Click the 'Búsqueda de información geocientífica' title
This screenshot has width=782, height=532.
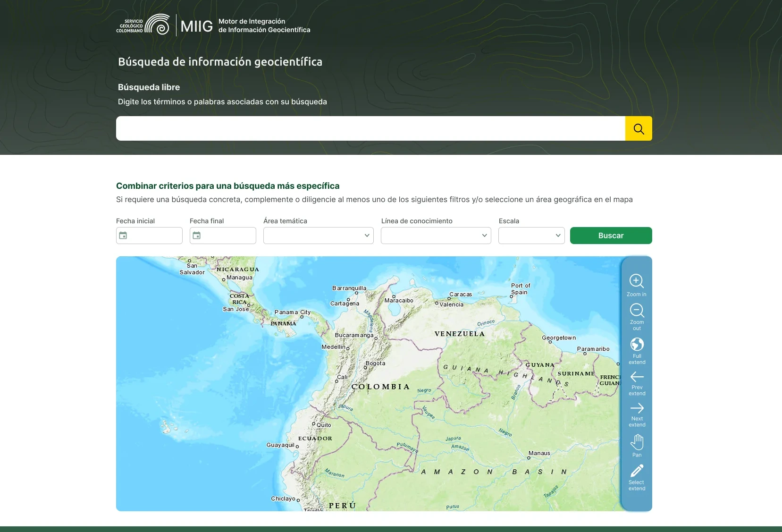(x=220, y=62)
